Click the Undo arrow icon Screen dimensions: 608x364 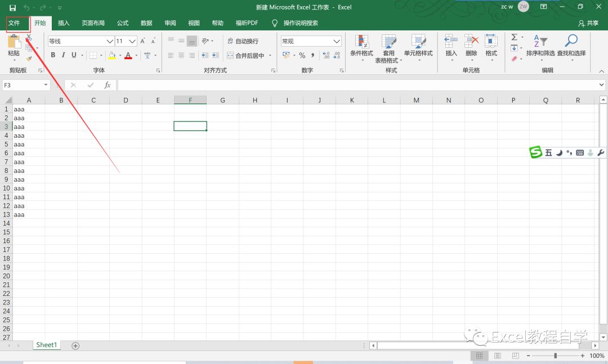tap(27, 7)
